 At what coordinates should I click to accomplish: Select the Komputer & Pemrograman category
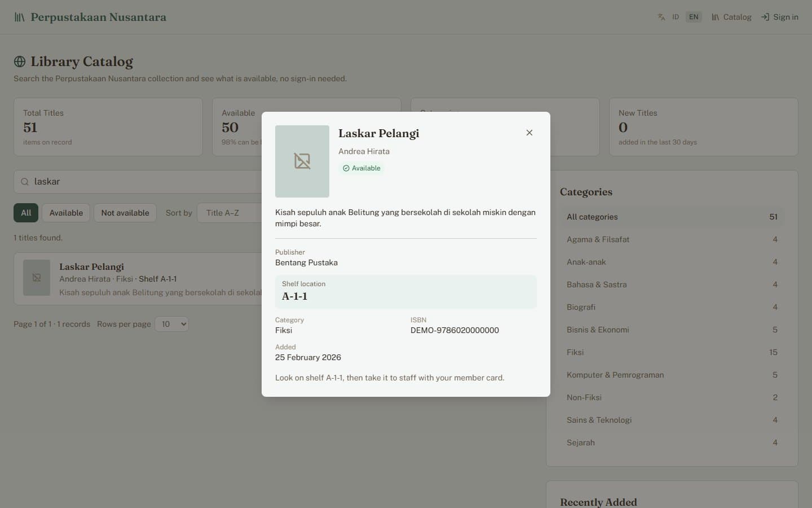pos(672,375)
